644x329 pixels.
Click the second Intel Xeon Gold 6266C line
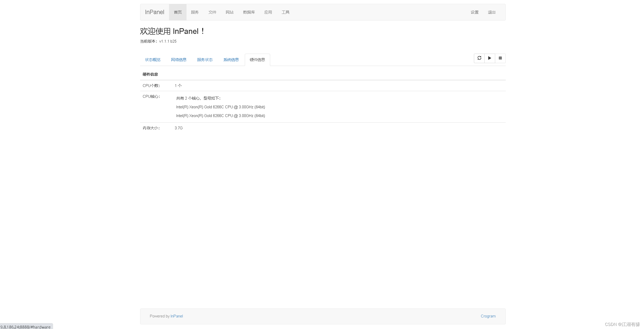(221, 116)
